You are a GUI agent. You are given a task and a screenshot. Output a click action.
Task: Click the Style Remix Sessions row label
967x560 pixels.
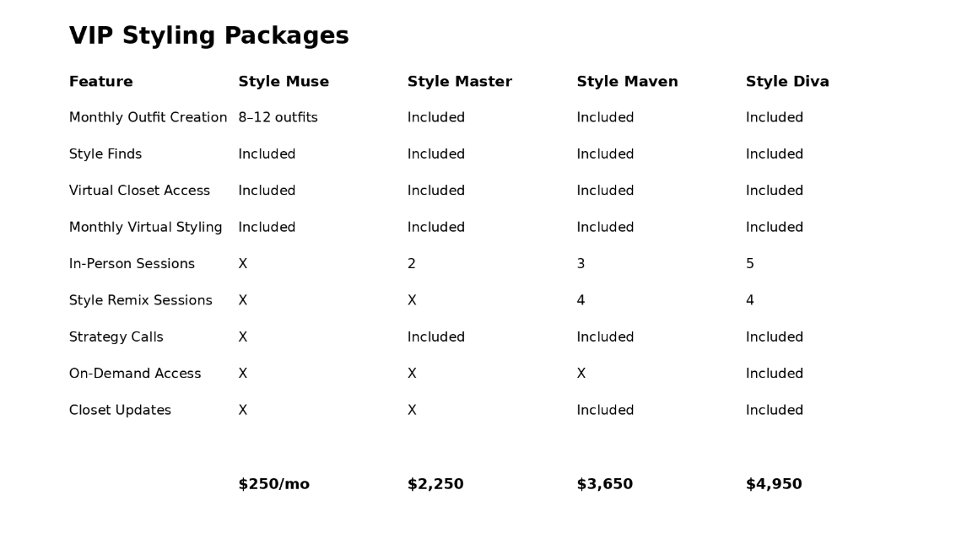(140, 300)
